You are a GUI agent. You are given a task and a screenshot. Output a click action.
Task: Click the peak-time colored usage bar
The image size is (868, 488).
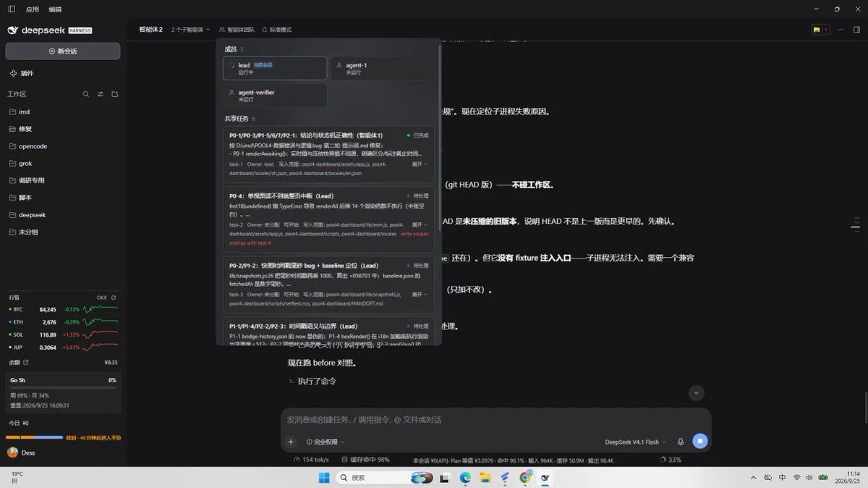(x=34, y=437)
